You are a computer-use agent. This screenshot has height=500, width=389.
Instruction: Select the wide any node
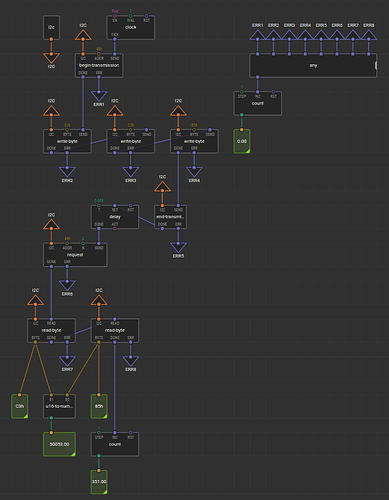click(x=313, y=65)
